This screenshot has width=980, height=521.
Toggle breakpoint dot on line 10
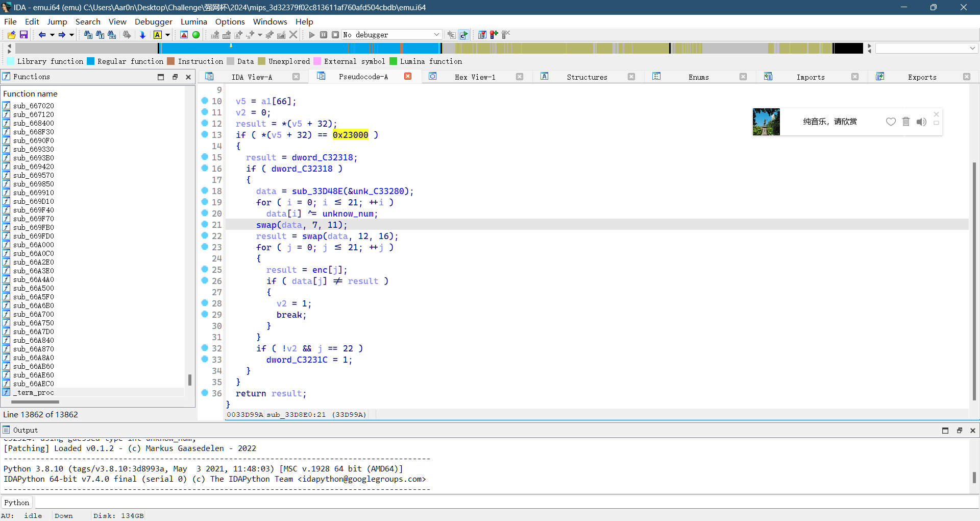pyautogui.click(x=205, y=101)
